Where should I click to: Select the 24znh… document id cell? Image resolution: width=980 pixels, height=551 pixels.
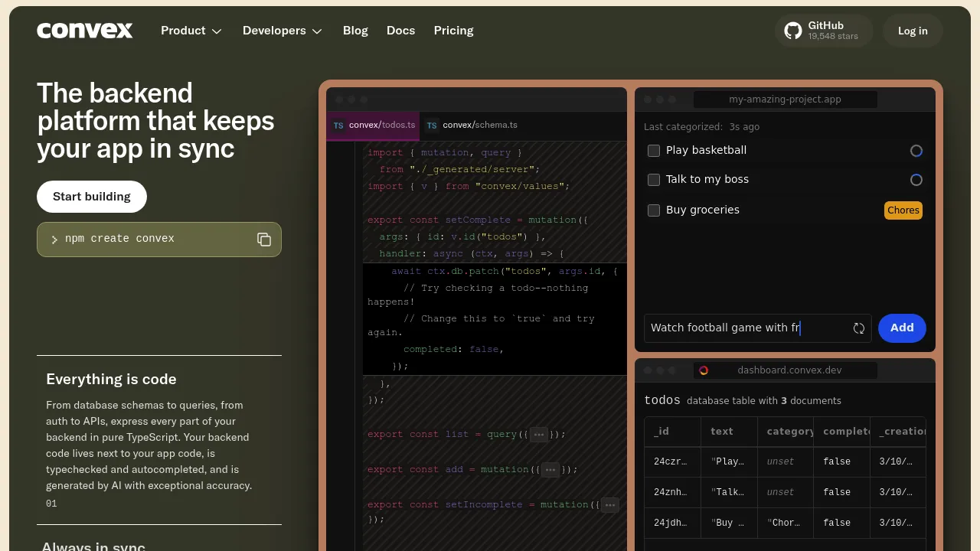pyautogui.click(x=672, y=493)
